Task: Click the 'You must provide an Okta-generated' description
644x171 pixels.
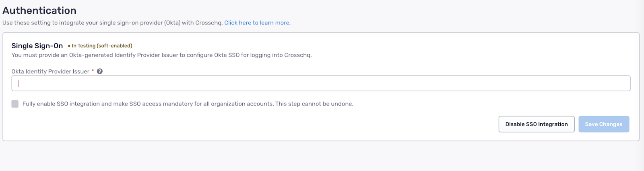Action: pyautogui.click(x=161, y=55)
